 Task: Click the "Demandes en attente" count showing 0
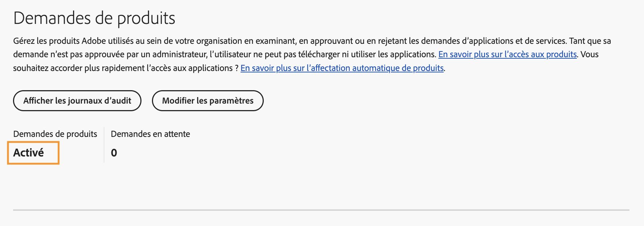coord(114,152)
